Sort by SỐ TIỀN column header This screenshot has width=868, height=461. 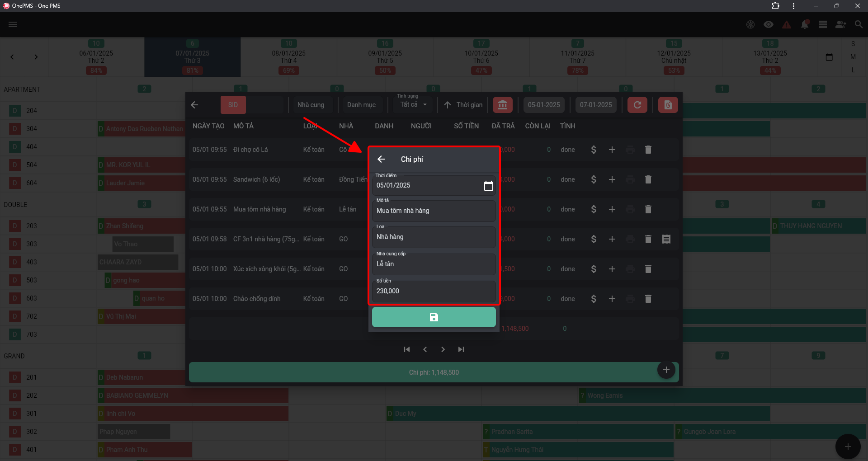click(x=466, y=126)
